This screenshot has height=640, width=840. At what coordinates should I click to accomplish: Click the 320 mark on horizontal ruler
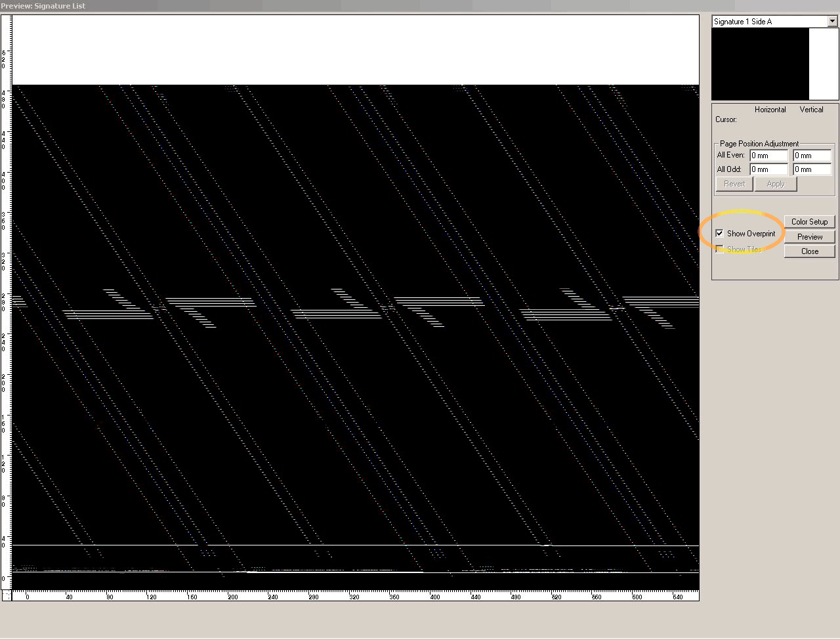tap(354, 597)
